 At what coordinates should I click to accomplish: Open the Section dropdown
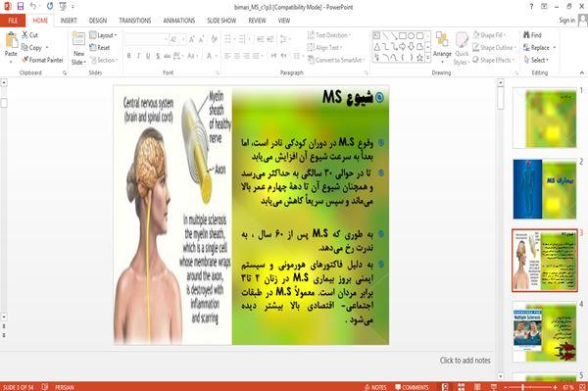tap(104, 60)
